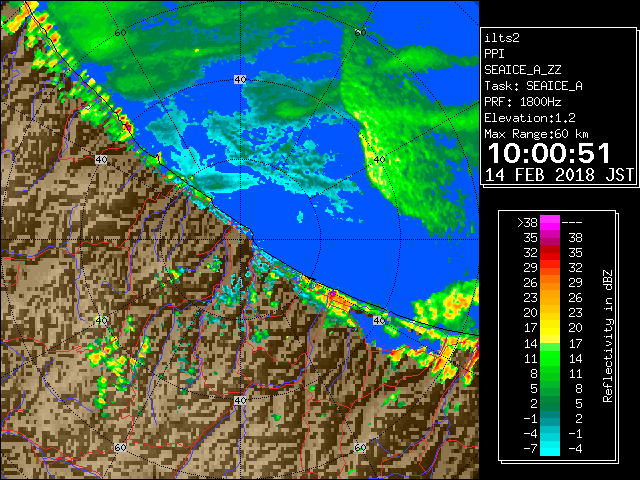The image size is (640, 480).
Task: Click the timestamp "10:00:51"
Action: [x=549, y=153]
